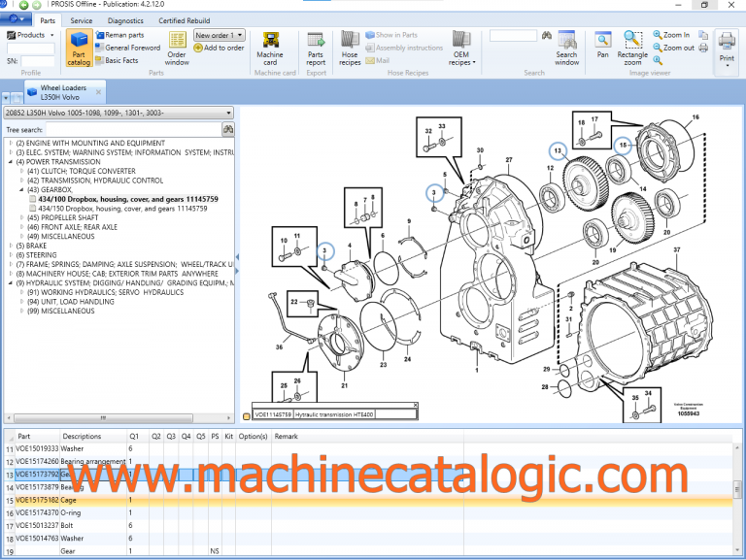This screenshot has height=560, width=746.
Task: Click the forward navigation arrow in title bar
Action: (x=37, y=5)
